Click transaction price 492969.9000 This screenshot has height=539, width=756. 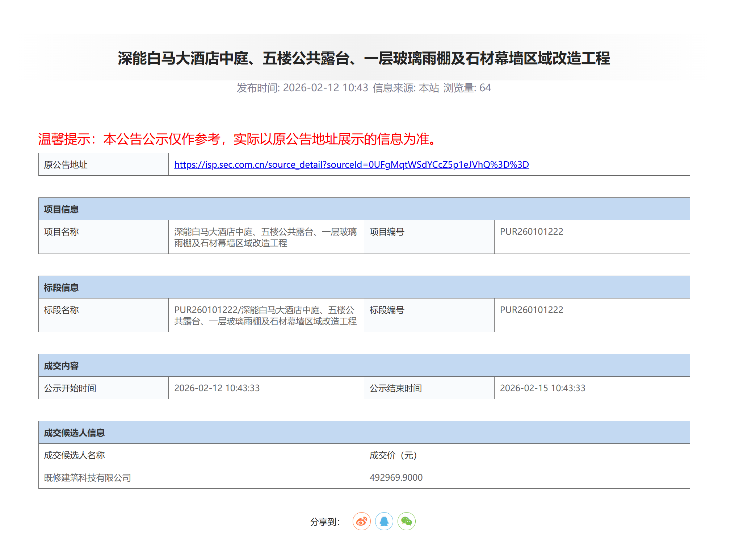tap(396, 478)
